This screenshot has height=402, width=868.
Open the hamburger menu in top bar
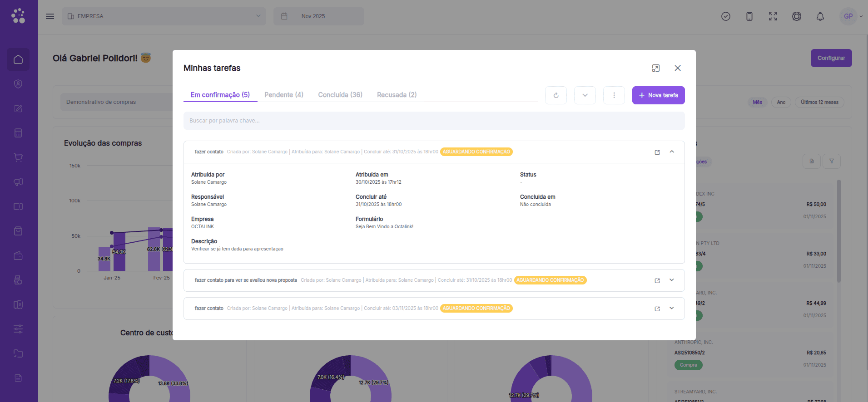pyautogui.click(x=50, y=16)
